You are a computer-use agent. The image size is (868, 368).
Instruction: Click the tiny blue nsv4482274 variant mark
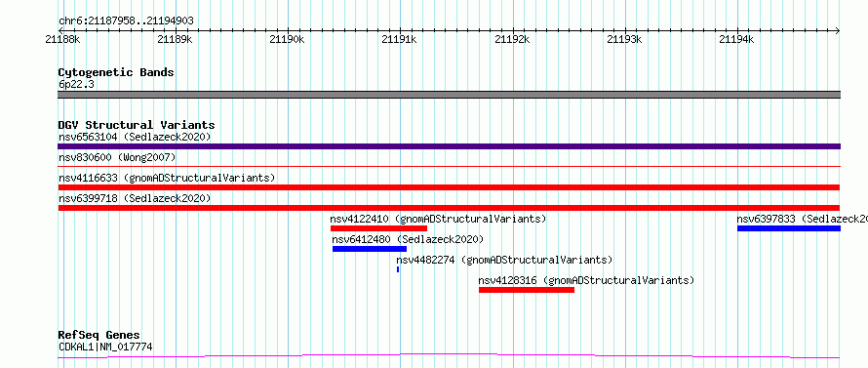[398, 269]
